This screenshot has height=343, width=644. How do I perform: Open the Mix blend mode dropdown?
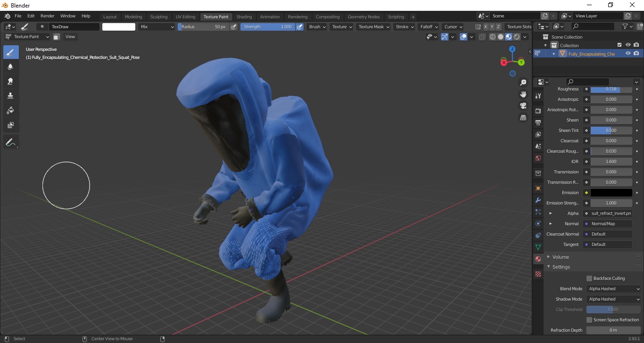(x=157, y=27)
